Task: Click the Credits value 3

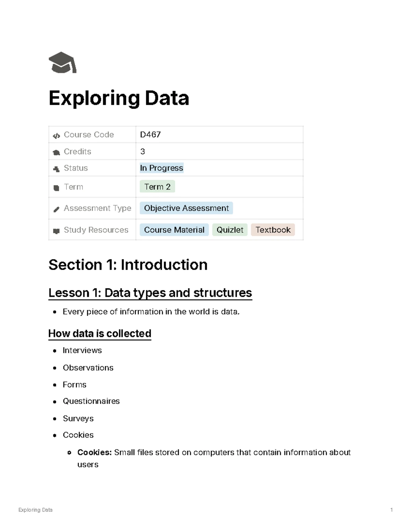Action: [143, 151]
